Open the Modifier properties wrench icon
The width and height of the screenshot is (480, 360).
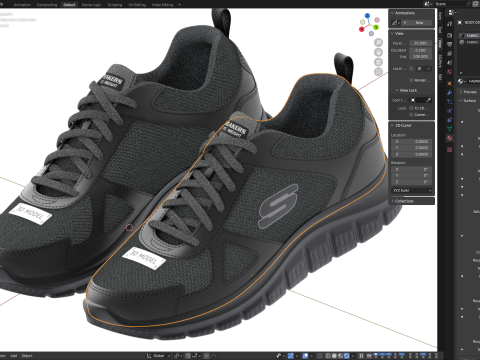[450, 93]
